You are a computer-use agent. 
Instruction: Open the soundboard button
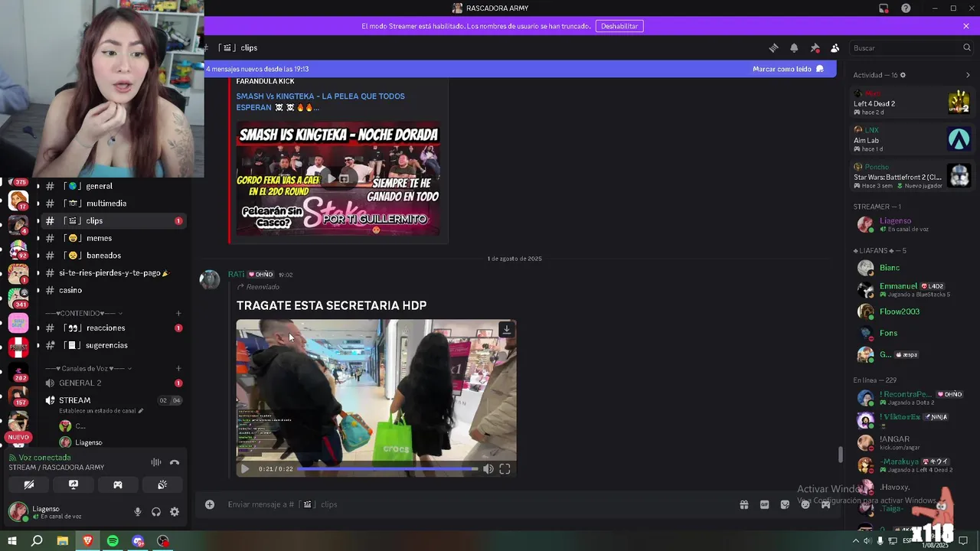pos(162,484)
